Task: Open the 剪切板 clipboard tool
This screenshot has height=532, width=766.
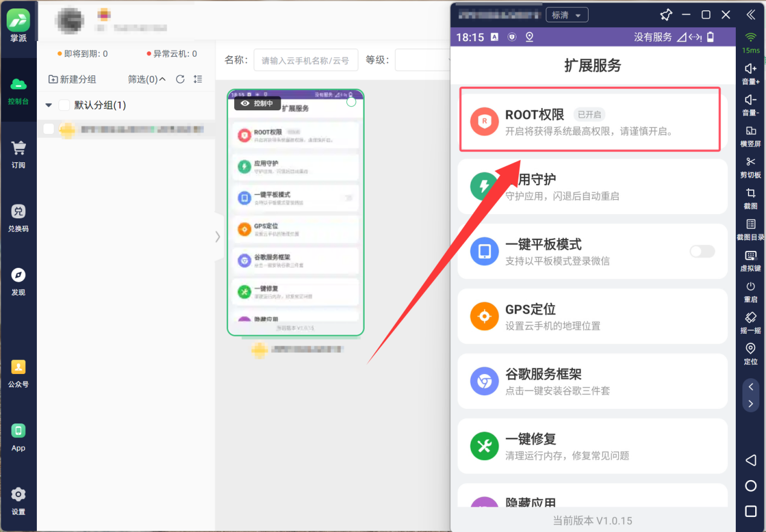Action: [751, 166]
